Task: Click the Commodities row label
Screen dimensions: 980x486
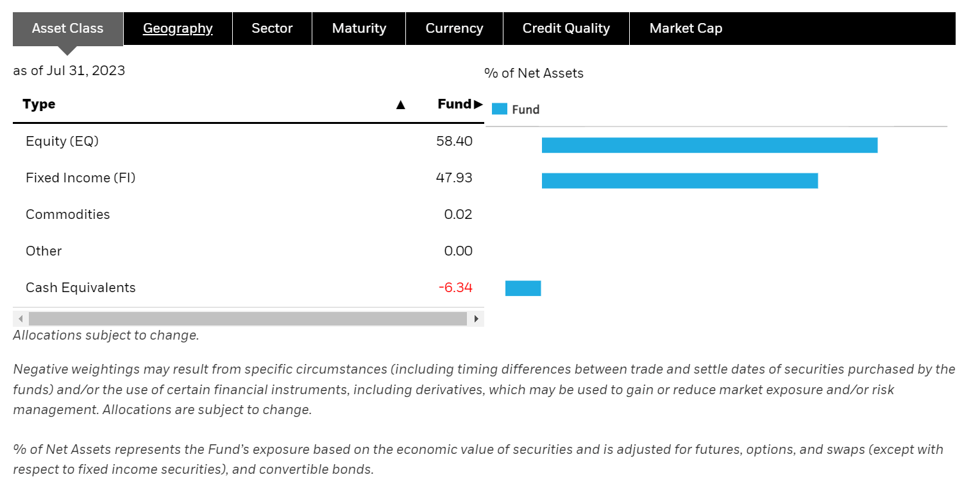Action: [67, 214]
